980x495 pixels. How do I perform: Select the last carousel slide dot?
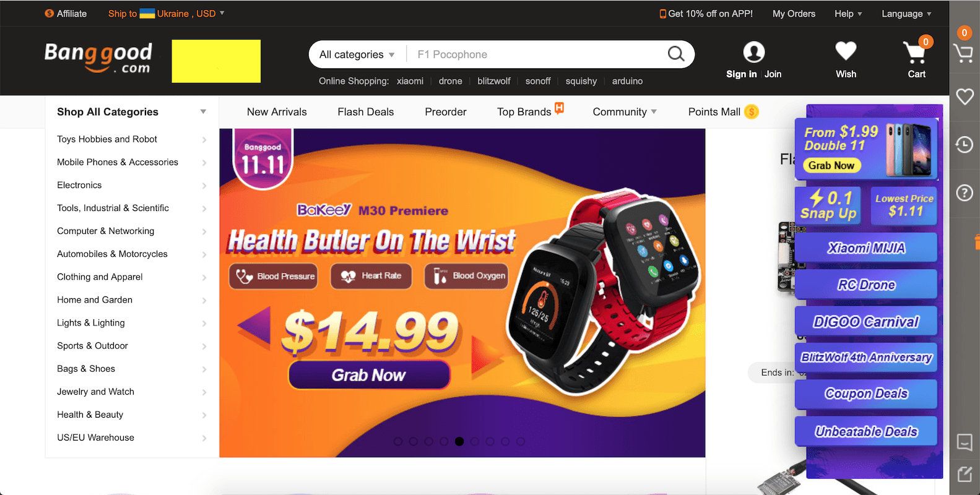tap(521, 441)
